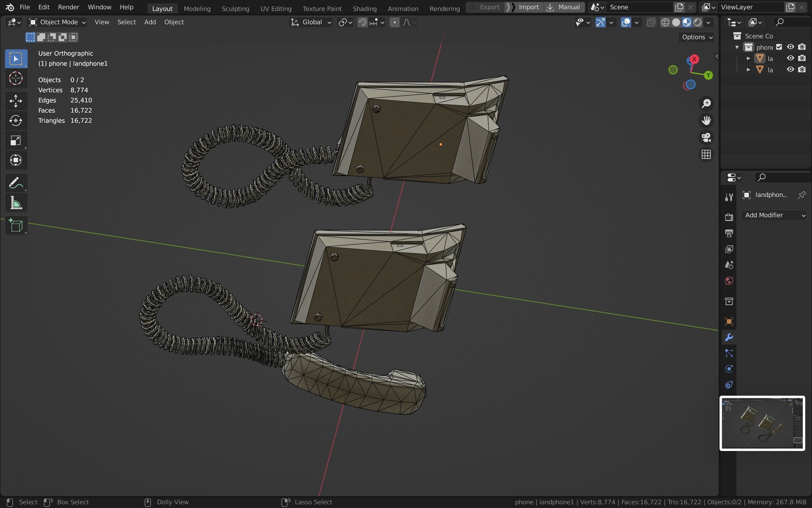Screen dimensions: 812x508
Task: Hide second la object in viewport
Action: tap(791, 69)
